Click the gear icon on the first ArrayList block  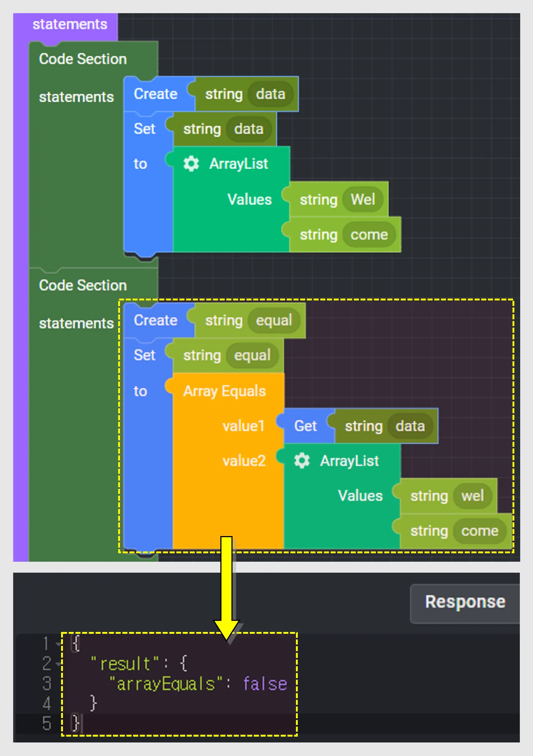192,164
